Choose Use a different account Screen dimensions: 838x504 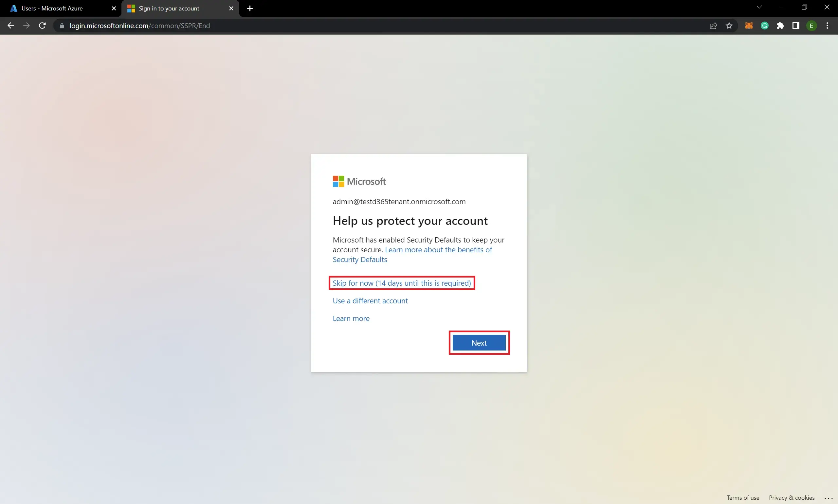coord(370,301)
